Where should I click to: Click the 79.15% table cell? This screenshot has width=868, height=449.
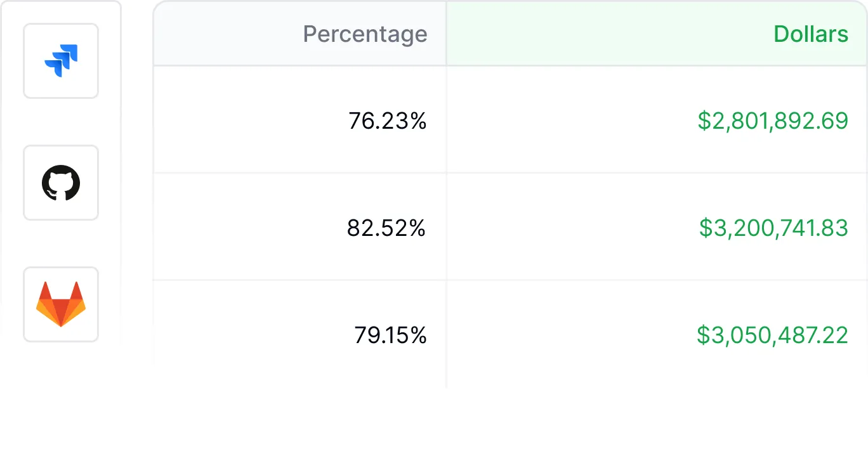click(x=390, y=335)
